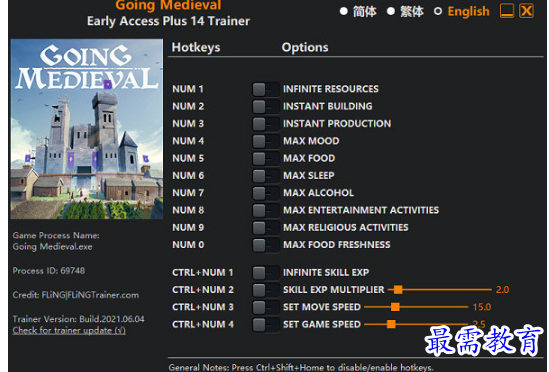The image size is (549, 372).
Task: Click the minimize window icon
Action: pos(507,11)
